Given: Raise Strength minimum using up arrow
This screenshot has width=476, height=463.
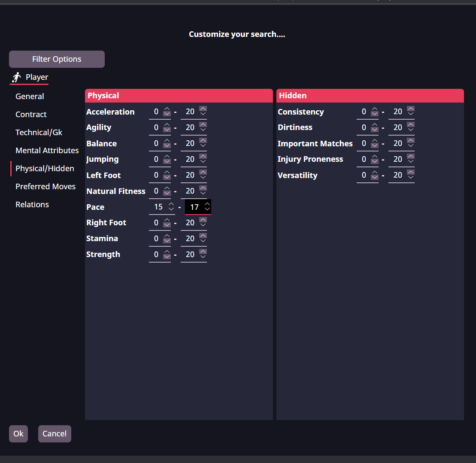Looking at the screenshot, I should click(167, 251).
